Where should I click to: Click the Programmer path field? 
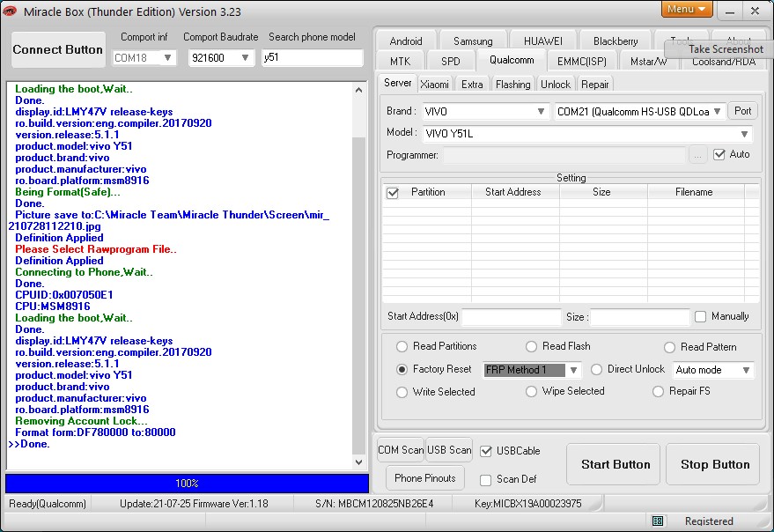pos(564,155)
